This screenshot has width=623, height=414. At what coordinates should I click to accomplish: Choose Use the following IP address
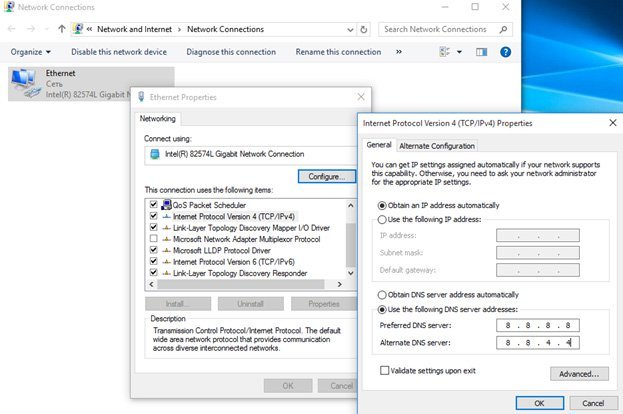tap(382, 219)
